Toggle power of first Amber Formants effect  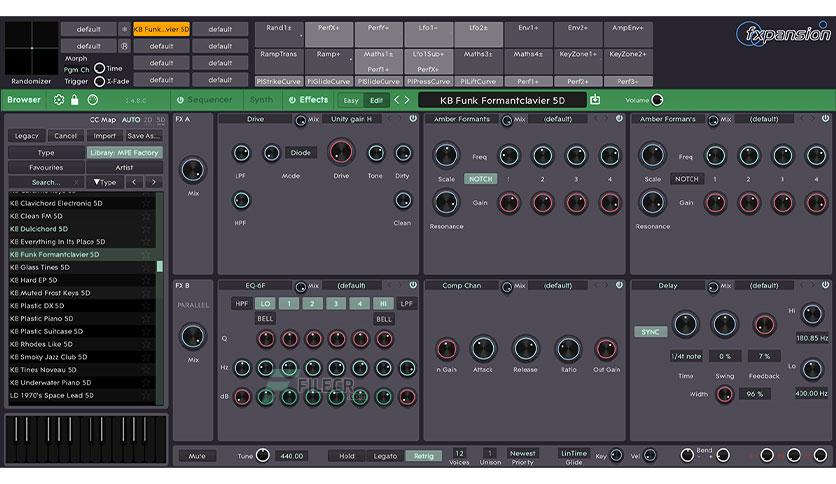point(619,119)
